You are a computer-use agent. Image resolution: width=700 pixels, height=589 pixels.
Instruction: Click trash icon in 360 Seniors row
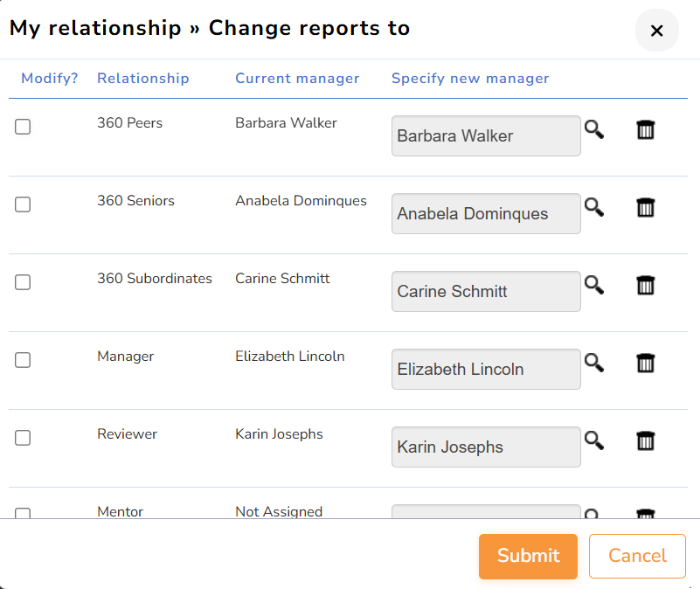pos(646,208)
